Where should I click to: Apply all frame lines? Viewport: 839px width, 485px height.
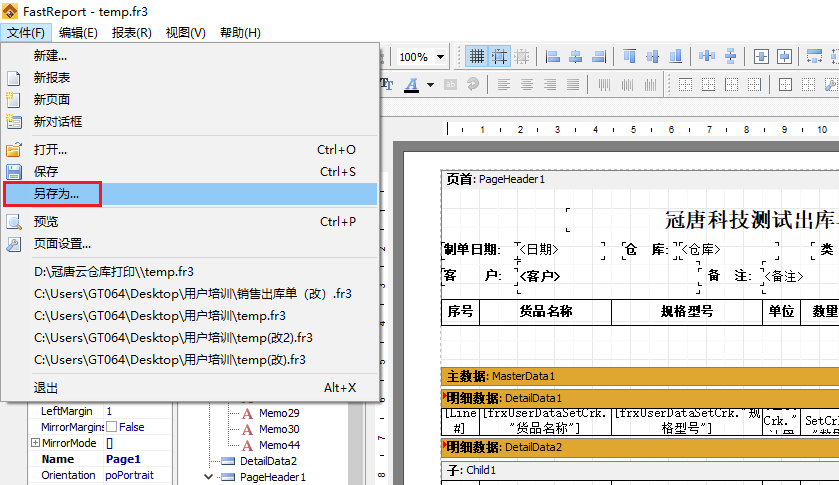click(785, 85)
